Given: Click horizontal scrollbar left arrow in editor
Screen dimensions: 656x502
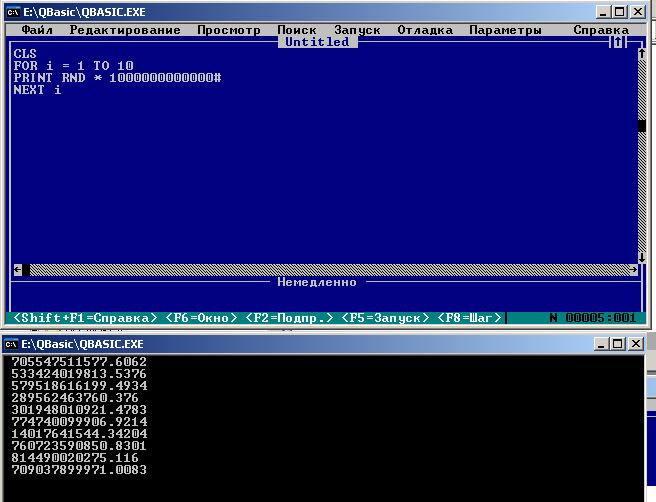Looking at the screenshot, I should 18,270.
